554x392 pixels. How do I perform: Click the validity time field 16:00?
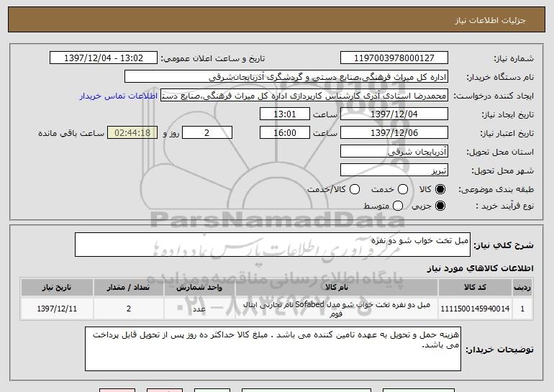click(285, 133)
